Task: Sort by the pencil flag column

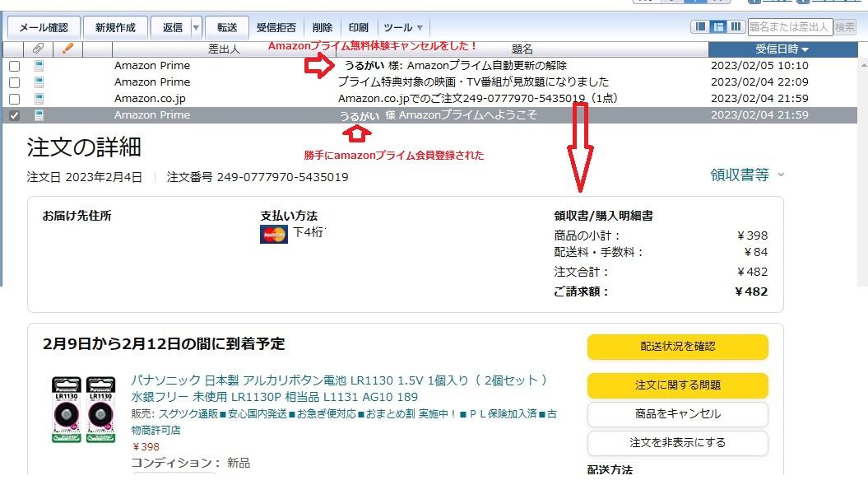Action: coord(67,49)
